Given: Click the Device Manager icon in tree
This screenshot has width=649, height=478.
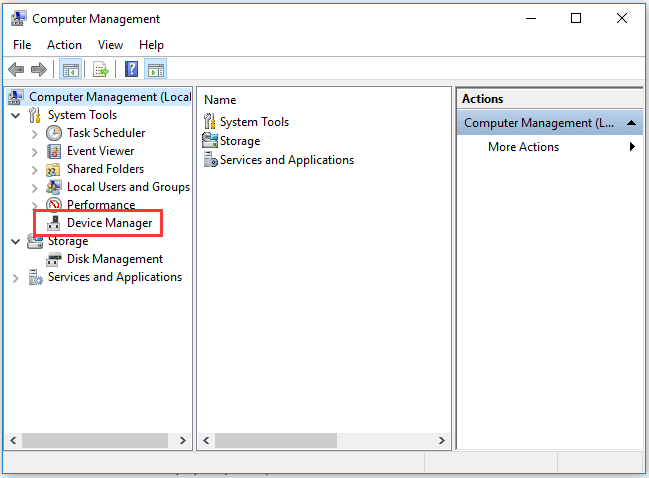Looking at the screenshot, I should [54, 223].
